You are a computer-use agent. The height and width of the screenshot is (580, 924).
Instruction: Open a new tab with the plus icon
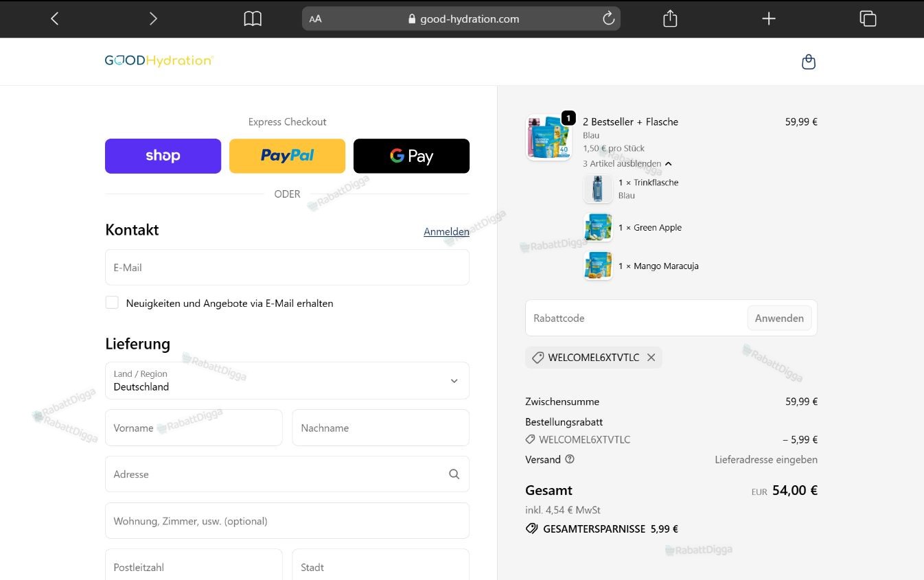(769, 19)
